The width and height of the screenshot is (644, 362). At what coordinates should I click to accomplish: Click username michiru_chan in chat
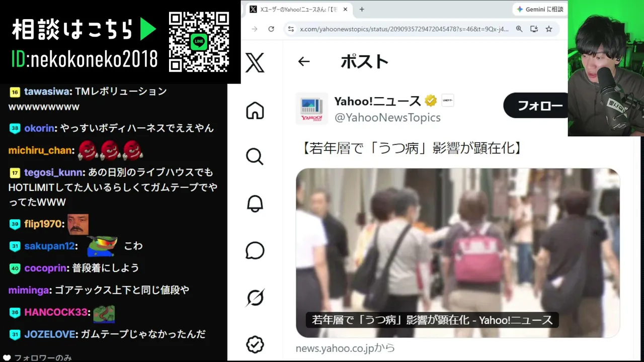click(x=40, y=150)
